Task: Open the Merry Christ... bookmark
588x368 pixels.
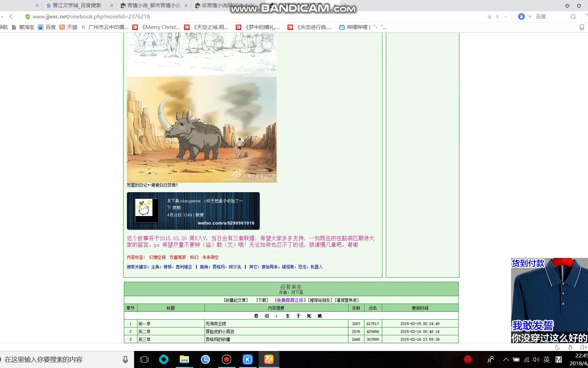Action: click(156, 27)
